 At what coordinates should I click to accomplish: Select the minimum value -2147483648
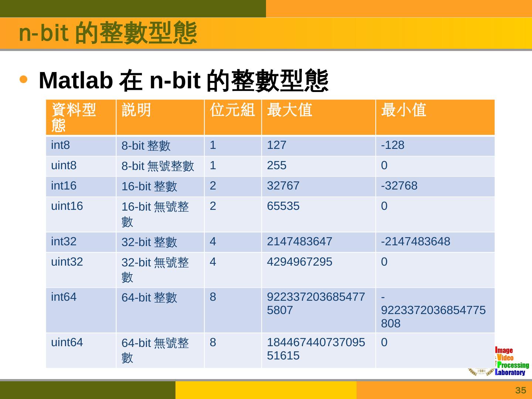tap(416, 242)
